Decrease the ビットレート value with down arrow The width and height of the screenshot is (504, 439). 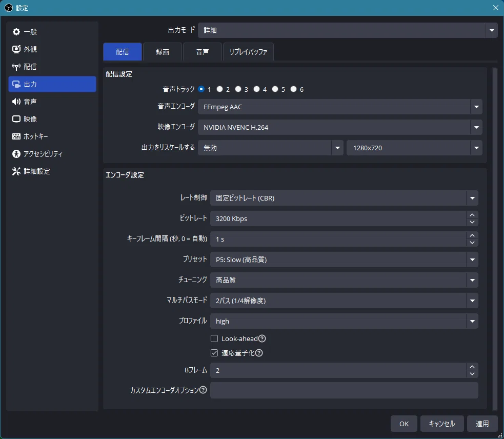point(472,222)
